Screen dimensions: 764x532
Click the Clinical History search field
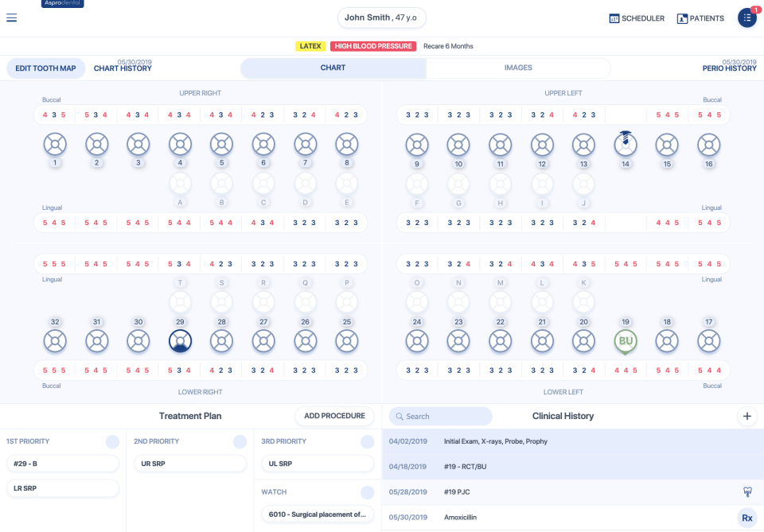446,416
